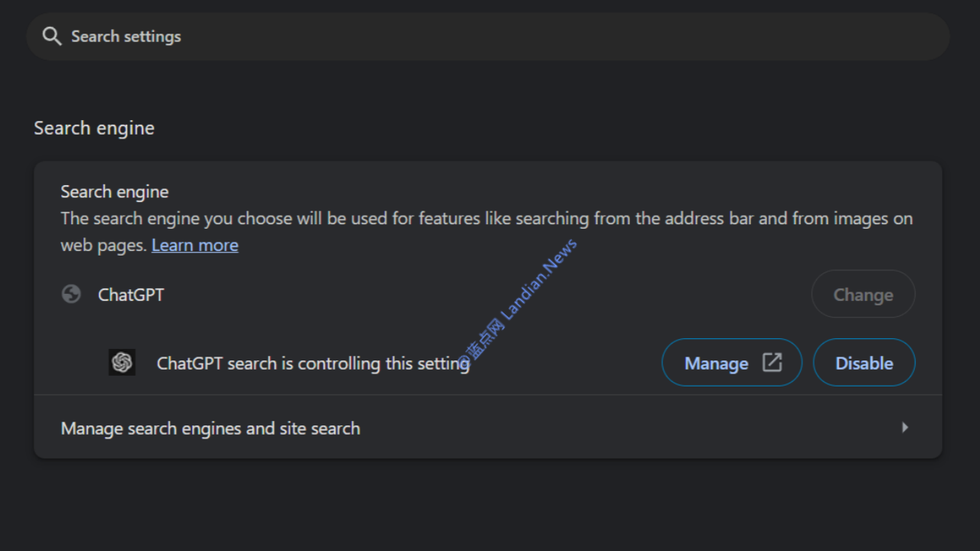Click the search engine description paragraph
Screen dimensions: 980x551
(x=486, y=219)
